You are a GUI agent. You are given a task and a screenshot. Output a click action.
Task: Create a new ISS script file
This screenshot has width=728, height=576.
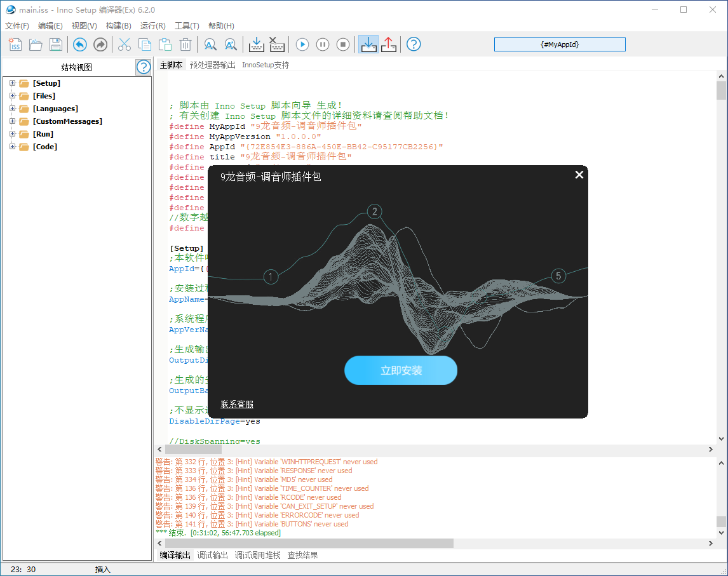[x=15, y=44]
